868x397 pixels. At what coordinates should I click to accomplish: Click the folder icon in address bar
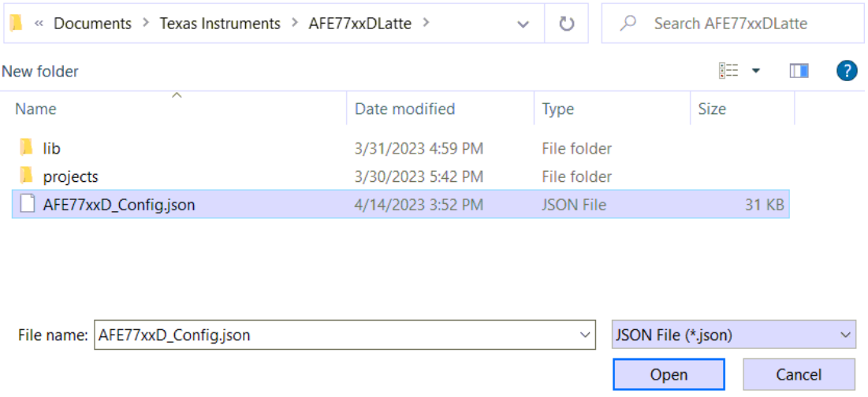(x=16, y=24)
